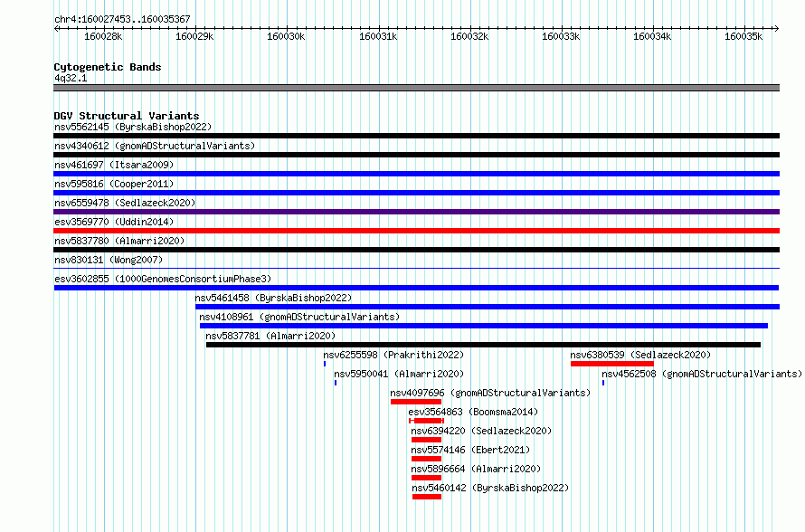
Task: Click nsv4562508 gnomADStructuralVariants label
Action: 702,374
